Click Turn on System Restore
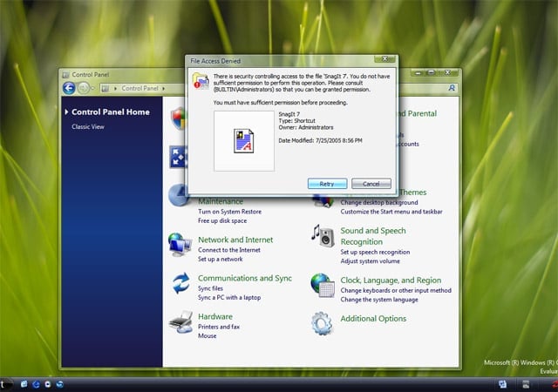This screenshot has width=558, height=392. tap(229, 212)
